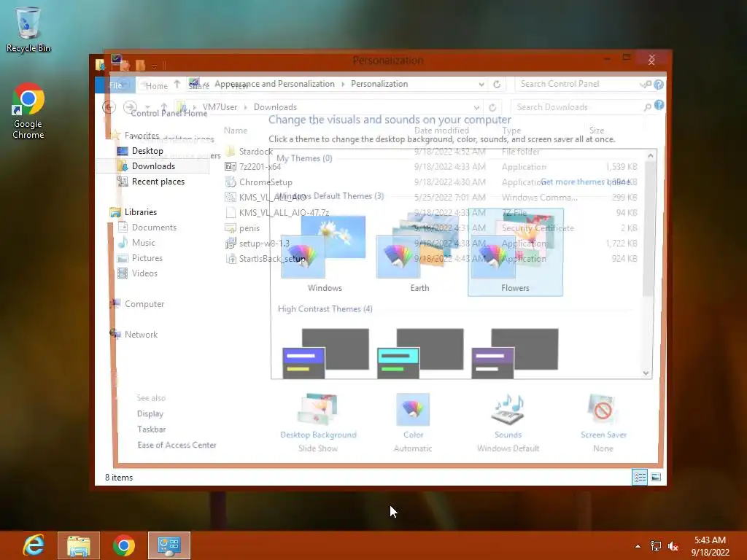Switch Explorer to details view button
This screenshot has width=747, height=560.
639,477
